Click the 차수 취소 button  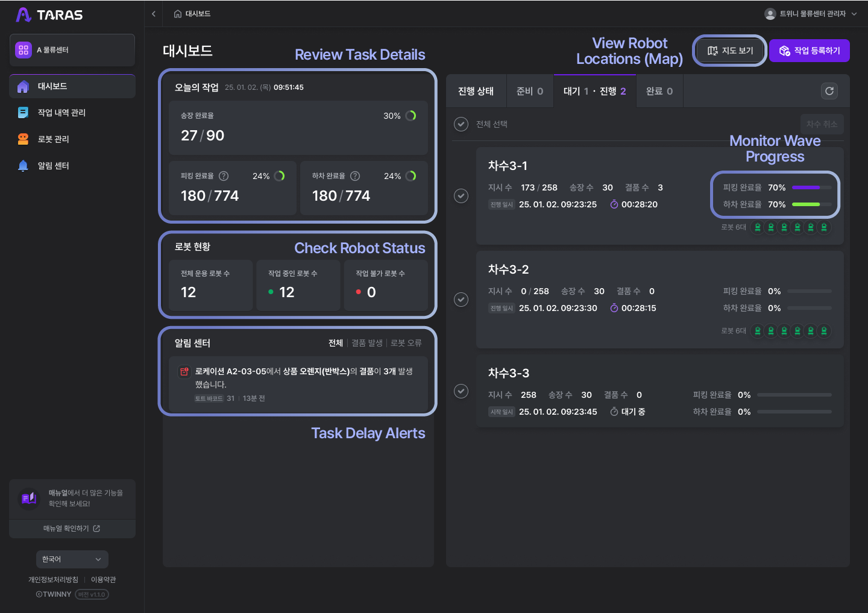click(822, 124)
